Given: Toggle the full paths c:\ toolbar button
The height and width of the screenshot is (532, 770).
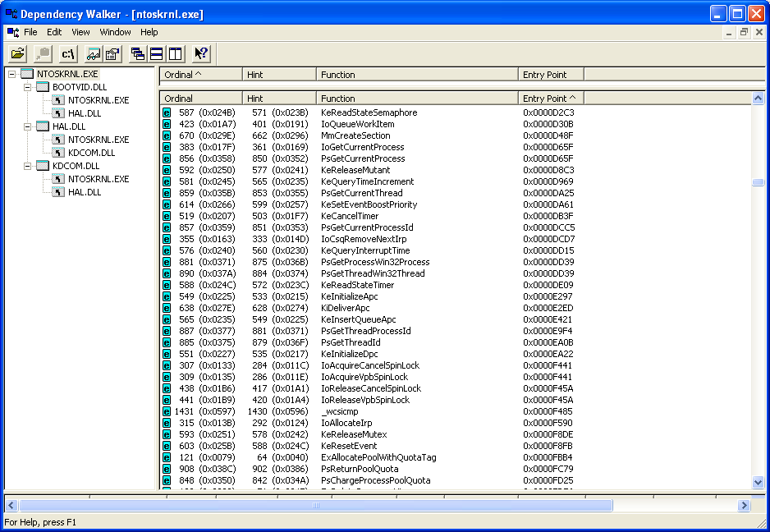Looking at the screenshot, I should point(68,53).
